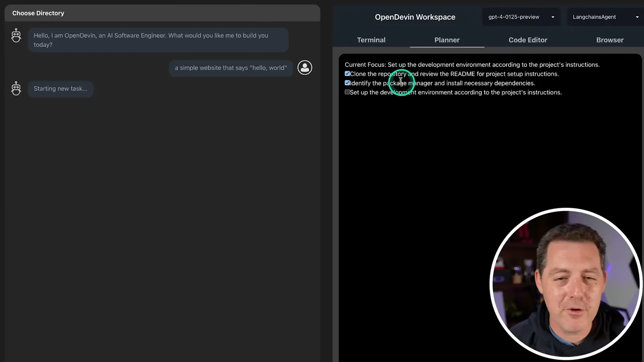
Task: Uncheck the Clone the repository checkbox
Action: click(347, 74)
